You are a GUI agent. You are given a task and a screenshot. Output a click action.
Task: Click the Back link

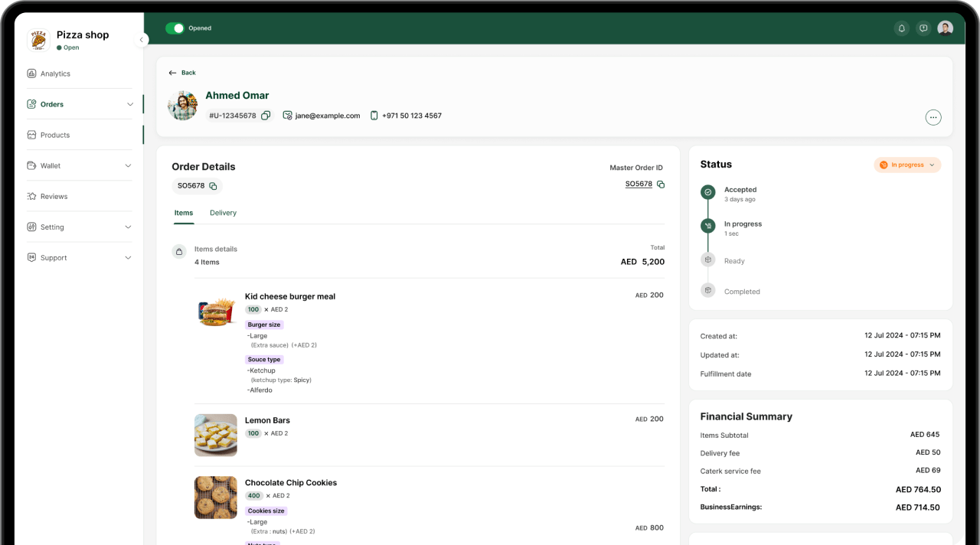(x=182, y=73)
